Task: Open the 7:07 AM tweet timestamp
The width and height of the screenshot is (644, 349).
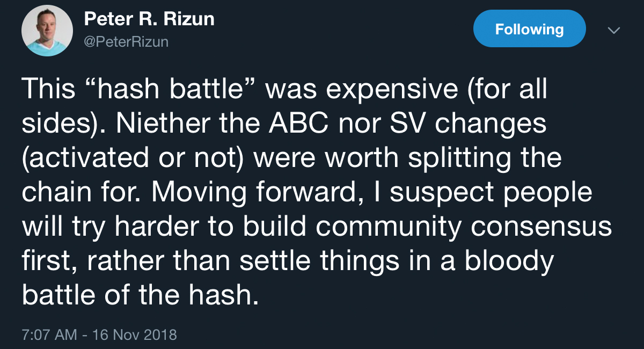Action: point(49,335)
